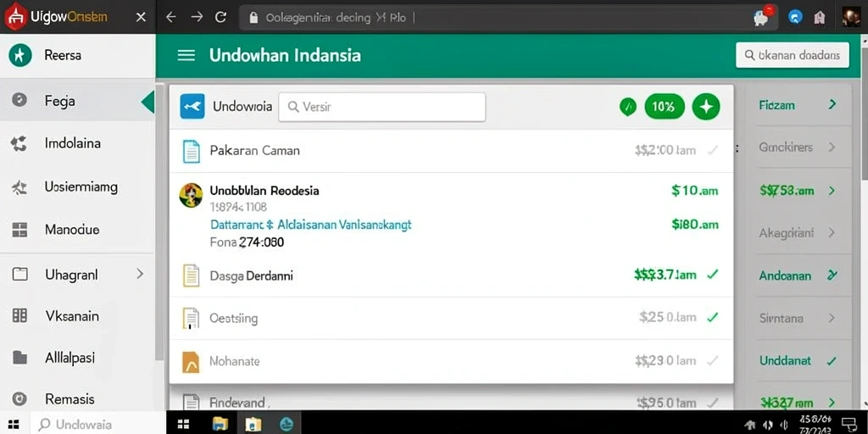Toggle the Unddanat checkmark
Image resolution: width=868 pixels, height=434 pixels.
(832, 361)
